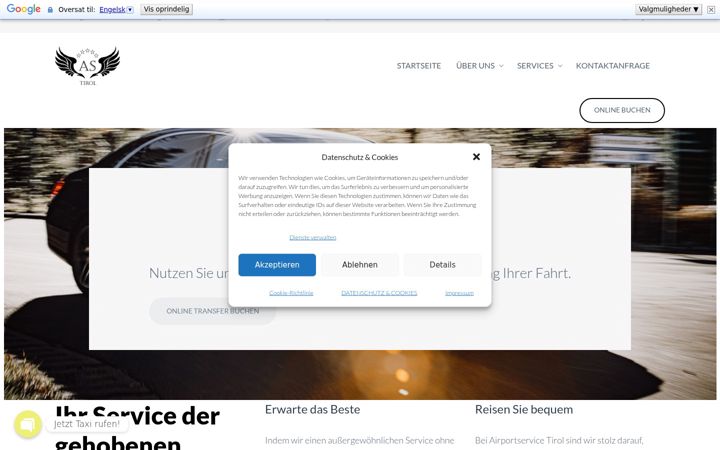Go to Startseite menu item
The image size is (720, 450).
[418, 66]
